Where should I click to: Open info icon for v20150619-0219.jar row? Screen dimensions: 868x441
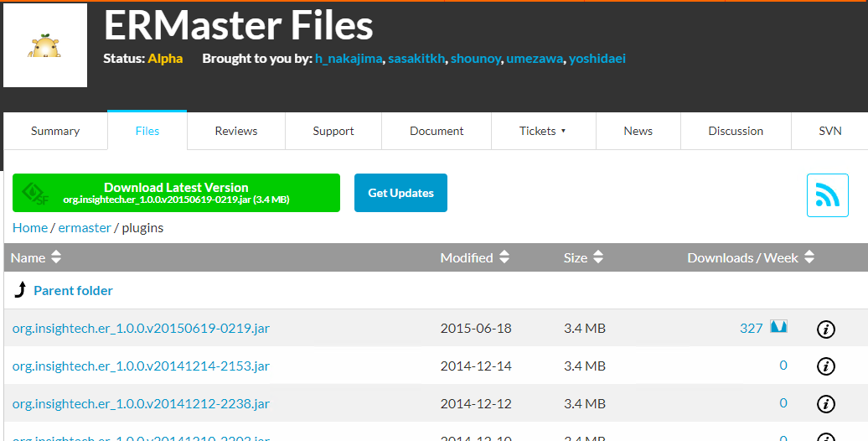tap(826, 329)
